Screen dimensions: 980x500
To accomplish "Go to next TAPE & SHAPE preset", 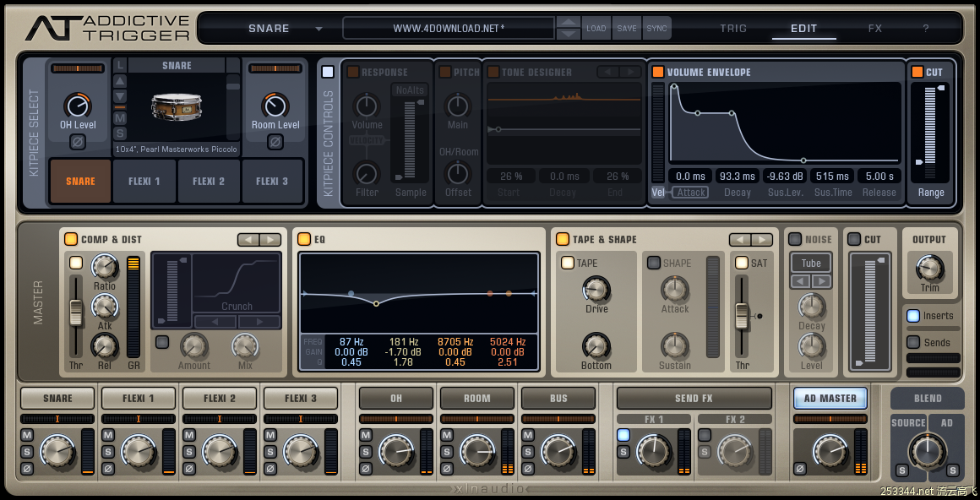I will pyautogui.click(x=762, y=239).
